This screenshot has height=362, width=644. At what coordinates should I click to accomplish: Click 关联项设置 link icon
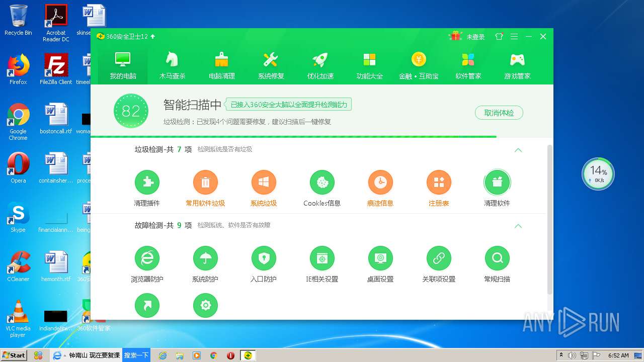coord(439,258)
